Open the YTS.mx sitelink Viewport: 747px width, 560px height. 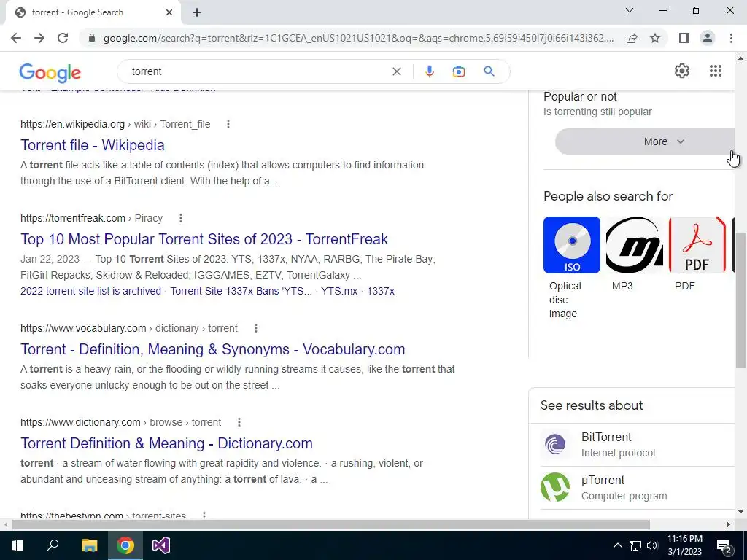[339, 291]
